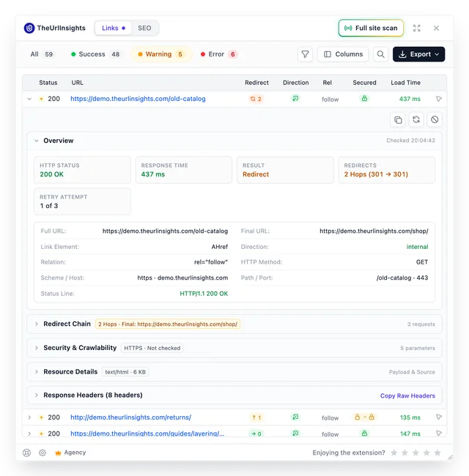
Task: Collapse the old-catalog row chevron
Action: pos(29,99)
